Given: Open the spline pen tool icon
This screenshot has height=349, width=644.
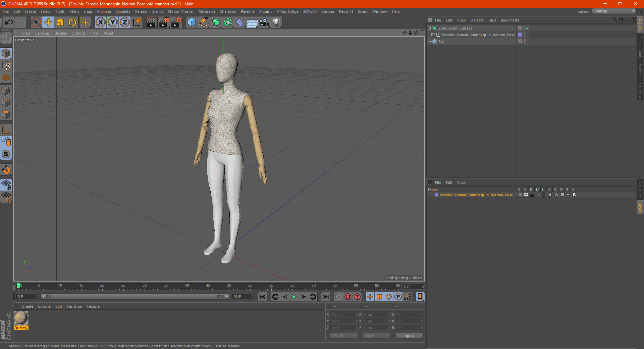Looking at the screenshot, I should point(204,22).
